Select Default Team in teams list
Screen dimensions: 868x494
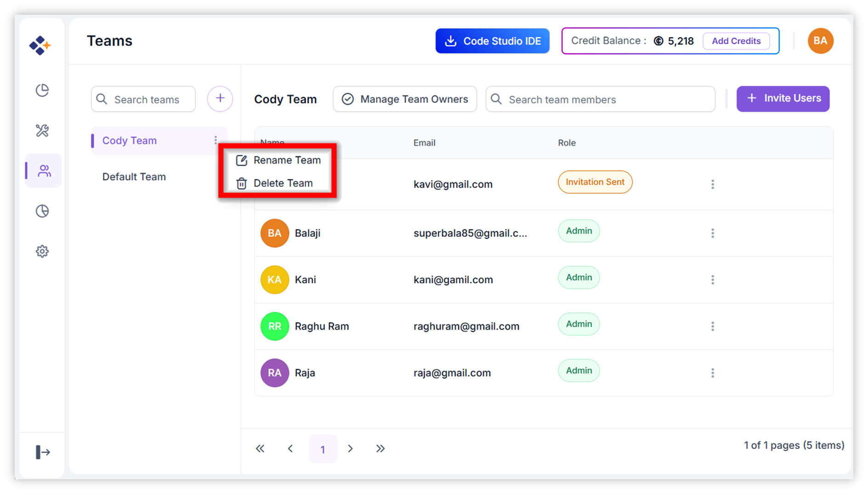(134, 177)
